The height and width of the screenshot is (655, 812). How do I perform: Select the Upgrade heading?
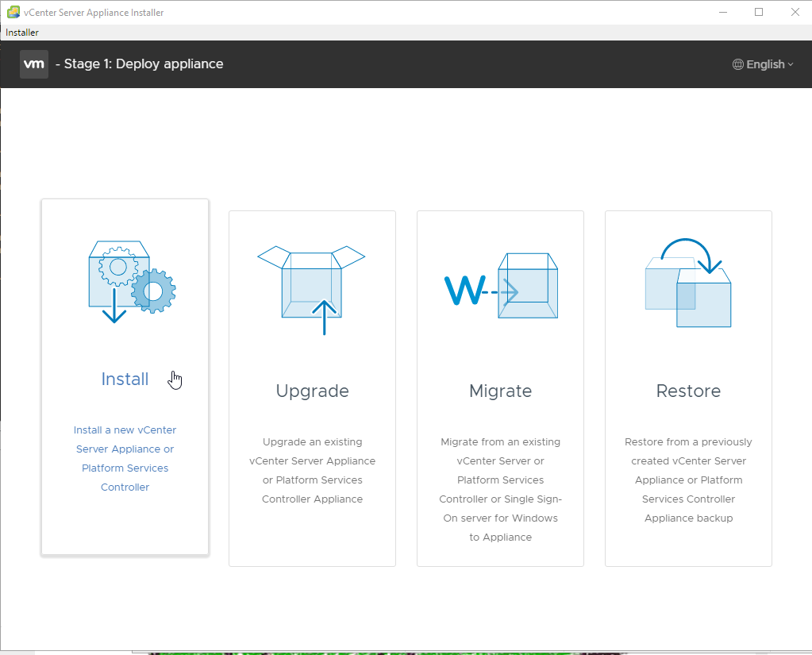click(x=312, y=391)
